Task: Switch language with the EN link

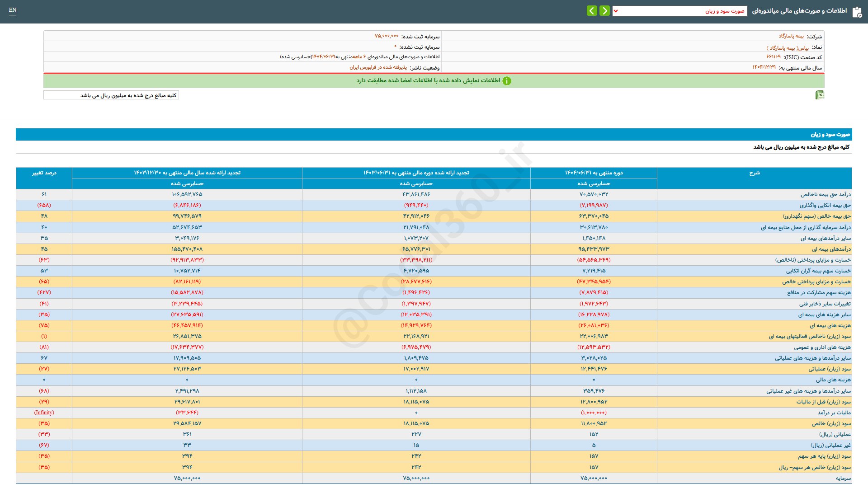Action: pos(13,10)
